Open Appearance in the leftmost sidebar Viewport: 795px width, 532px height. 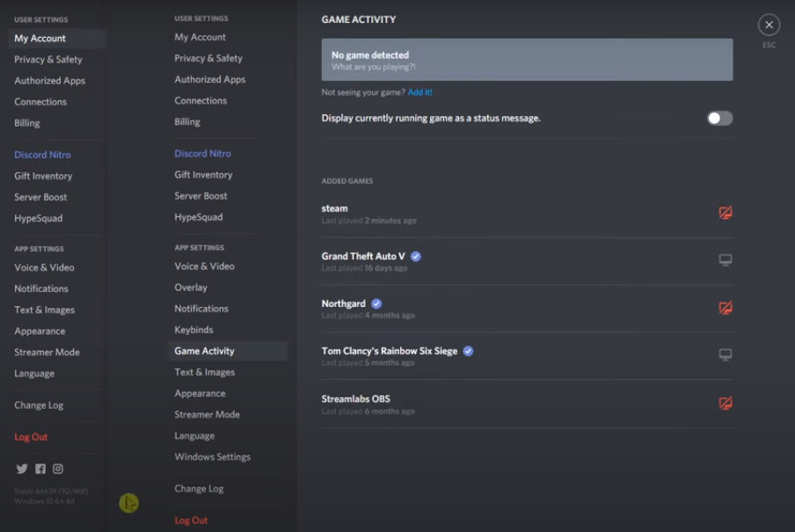point(40,332)
